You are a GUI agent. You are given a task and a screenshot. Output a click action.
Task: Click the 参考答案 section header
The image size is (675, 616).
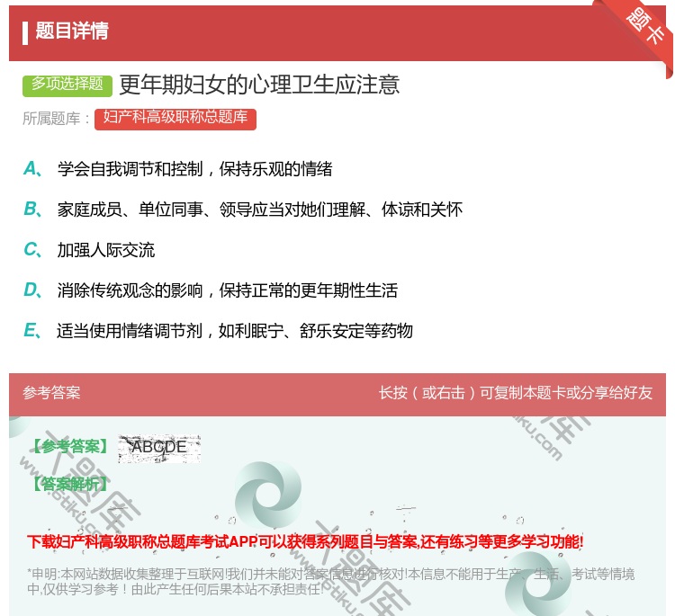tap(51, 393)
